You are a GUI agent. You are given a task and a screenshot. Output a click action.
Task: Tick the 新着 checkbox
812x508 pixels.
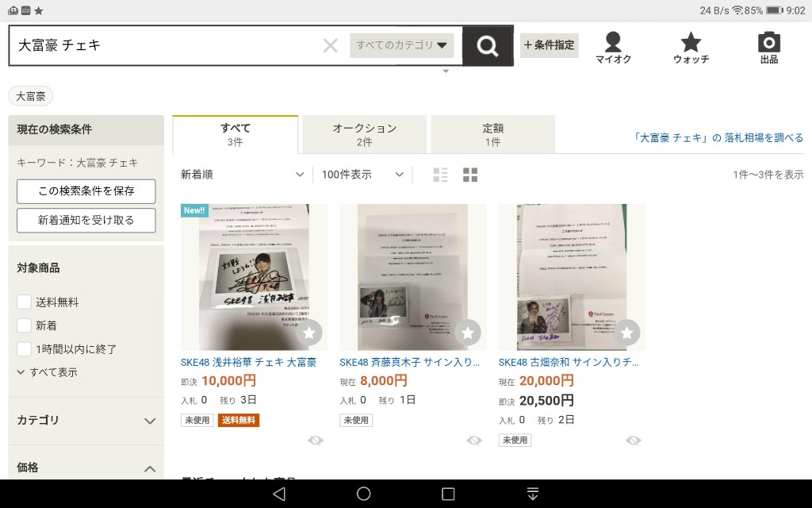(x=24, y=325)
